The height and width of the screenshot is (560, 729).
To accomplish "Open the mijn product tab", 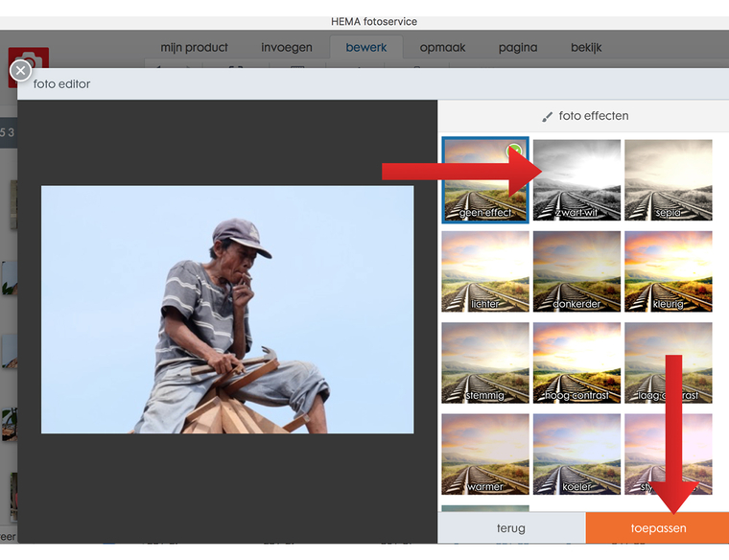I will [x=194, y=47].
